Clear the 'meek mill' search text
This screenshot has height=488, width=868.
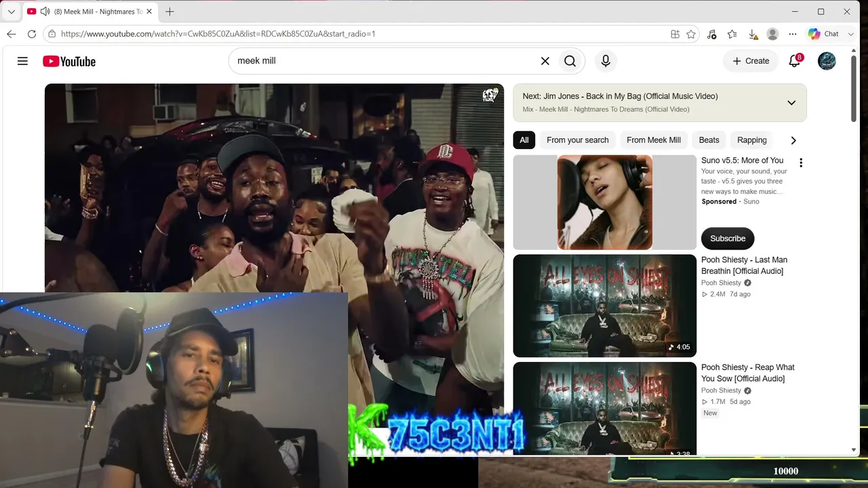(x=545, y=61)
